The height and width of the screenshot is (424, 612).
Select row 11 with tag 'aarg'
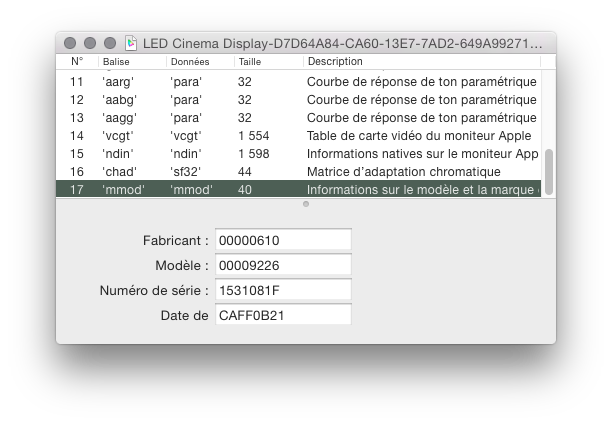tap(299, 82)
